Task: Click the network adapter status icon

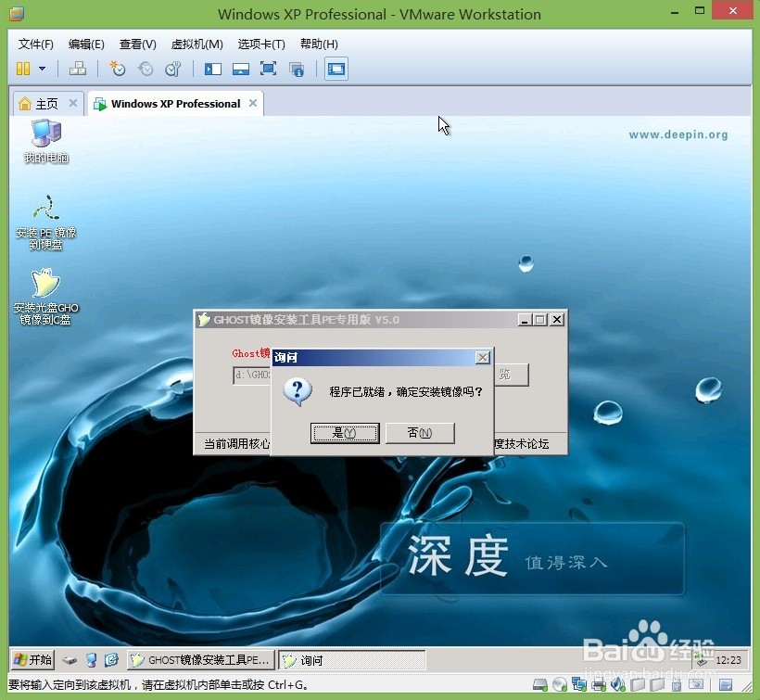Action: 579,684
